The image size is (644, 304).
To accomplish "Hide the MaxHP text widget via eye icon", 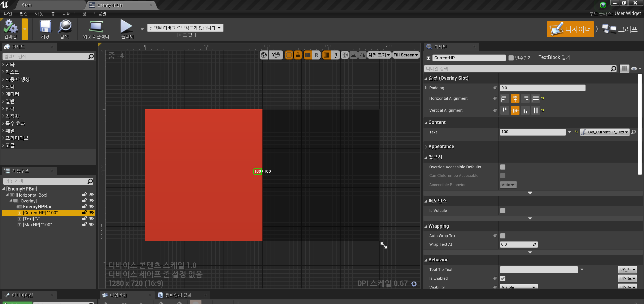I will (91, 224).
